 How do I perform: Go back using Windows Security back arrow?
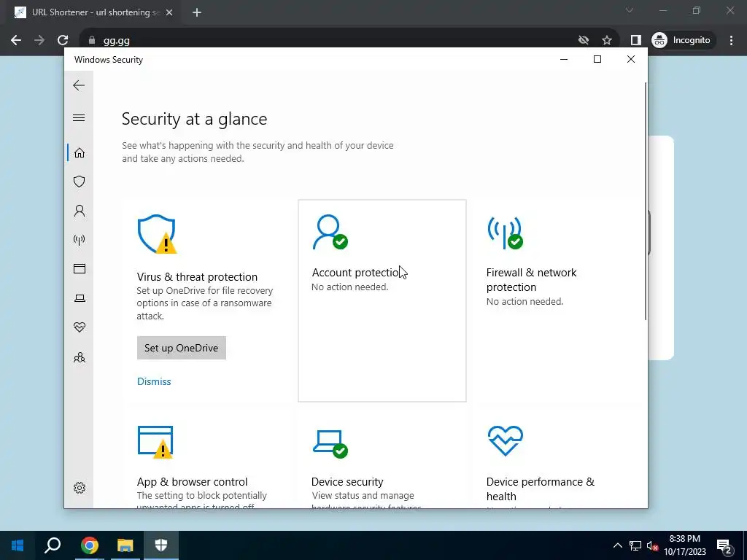(x=79, y=85)
